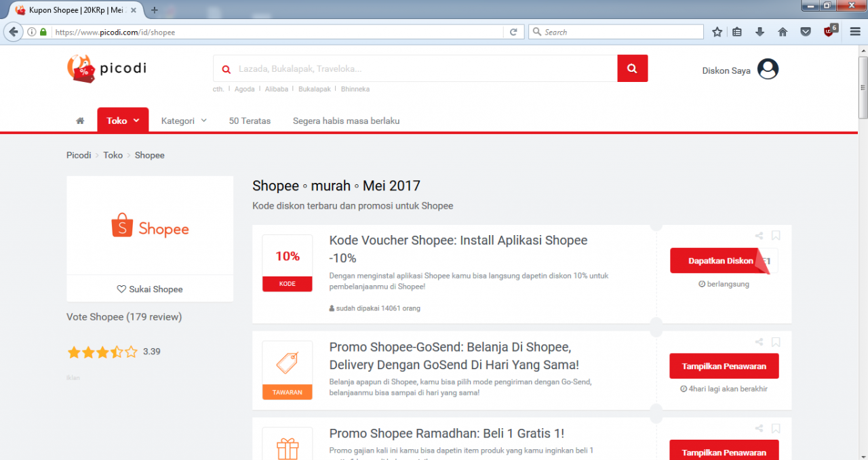868x460 pixels.
Task: Reload the page with refresh icon
Action: pos(513,32)
